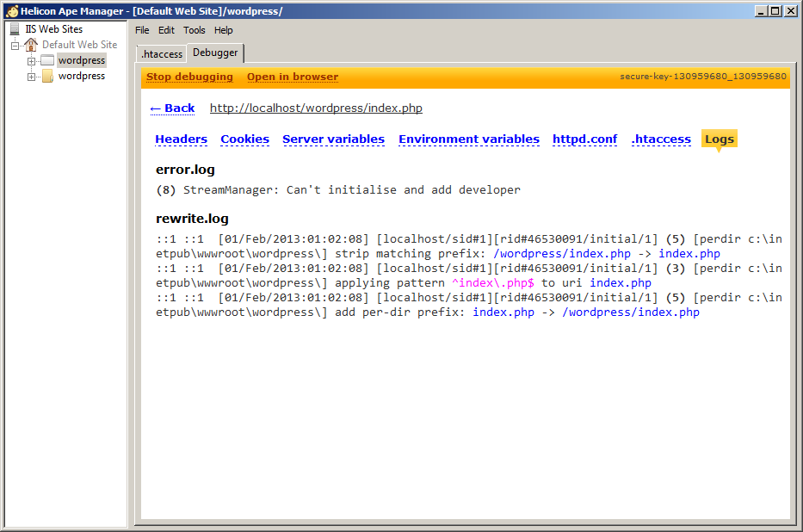The width and height of the screenshot is (803, 532).
Task: Click the second wordpress folder icon
Action: click(47, 77)
